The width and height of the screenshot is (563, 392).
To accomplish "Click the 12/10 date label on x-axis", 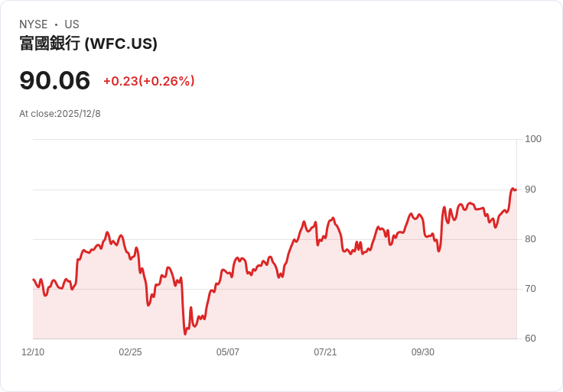I will 33,352.
